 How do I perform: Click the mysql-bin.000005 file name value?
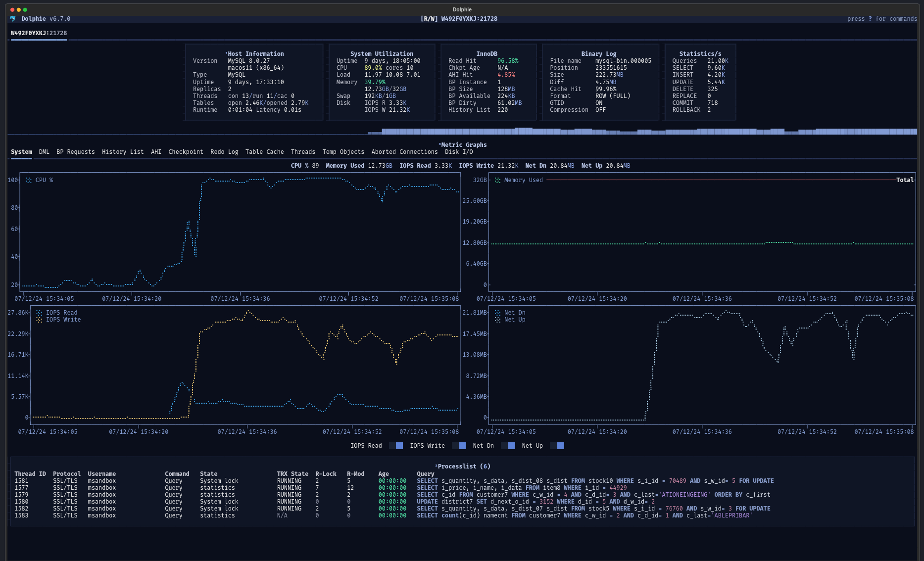(x=623, y=61)
